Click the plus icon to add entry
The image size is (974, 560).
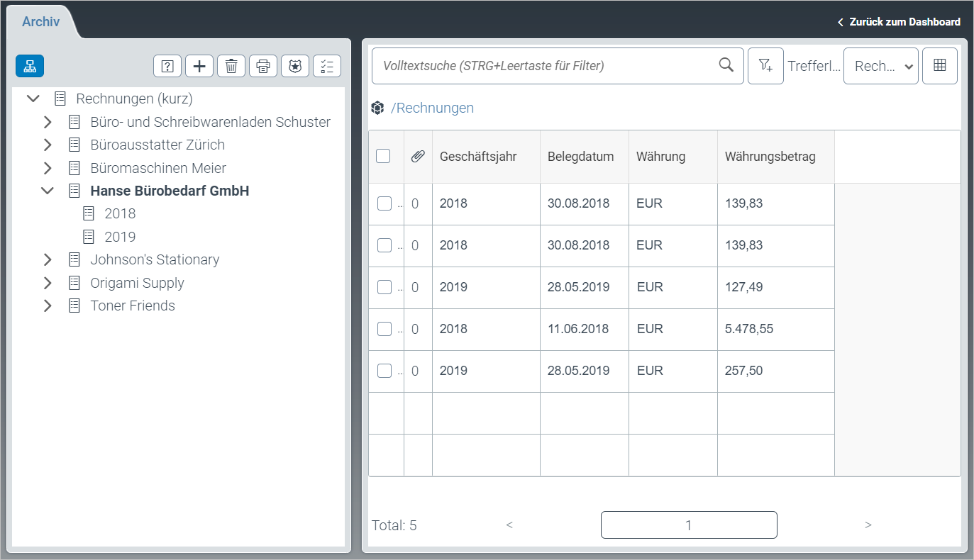pos(199,66)
